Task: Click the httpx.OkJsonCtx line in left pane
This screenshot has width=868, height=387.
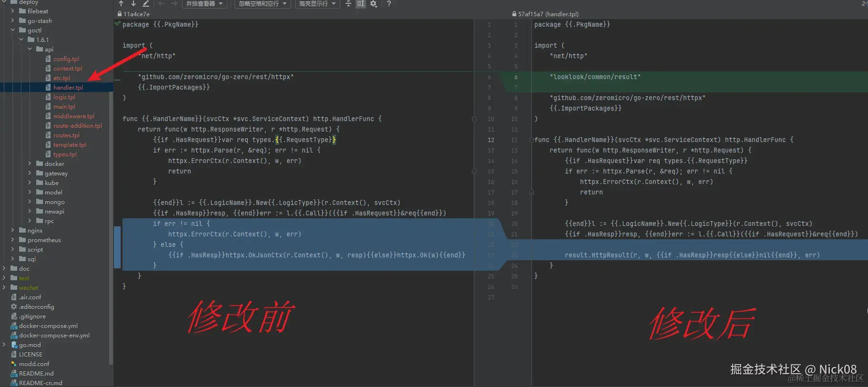Action: (317, 255)
